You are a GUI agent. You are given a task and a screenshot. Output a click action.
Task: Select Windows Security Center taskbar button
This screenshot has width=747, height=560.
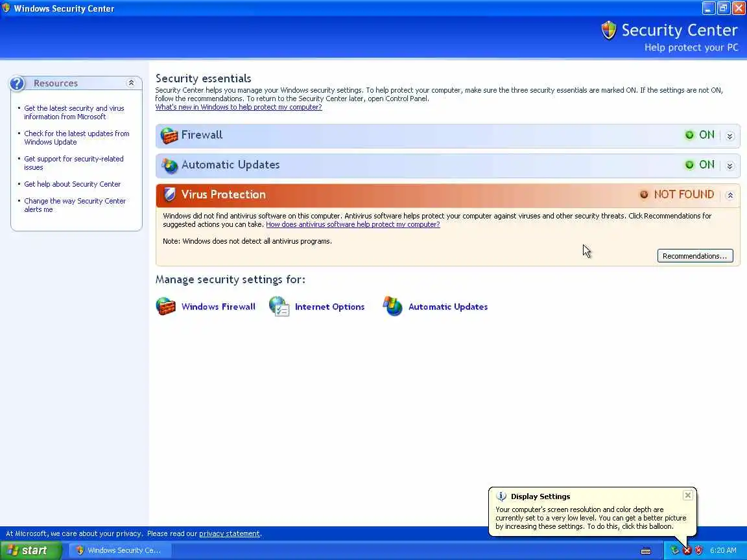pos(119,550)
